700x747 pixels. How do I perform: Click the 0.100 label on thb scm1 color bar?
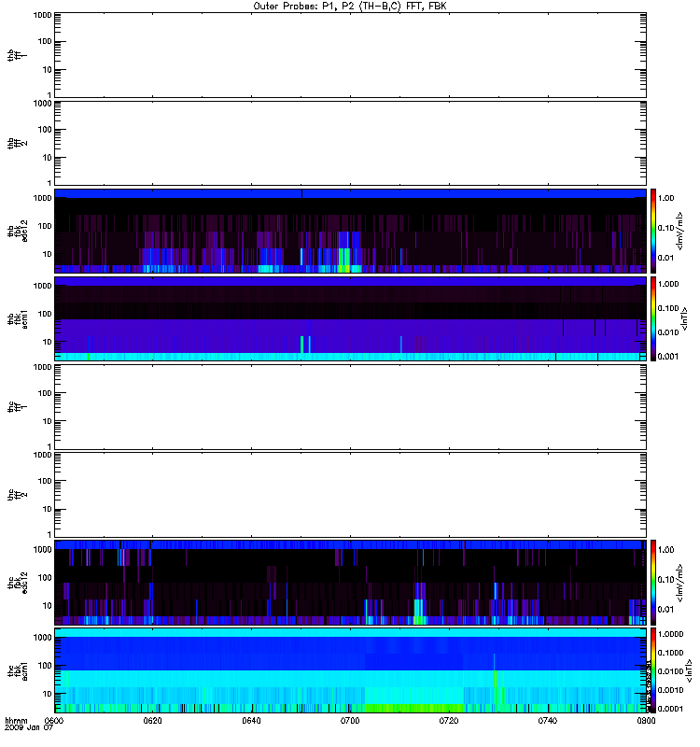click(x=668, y=308)
